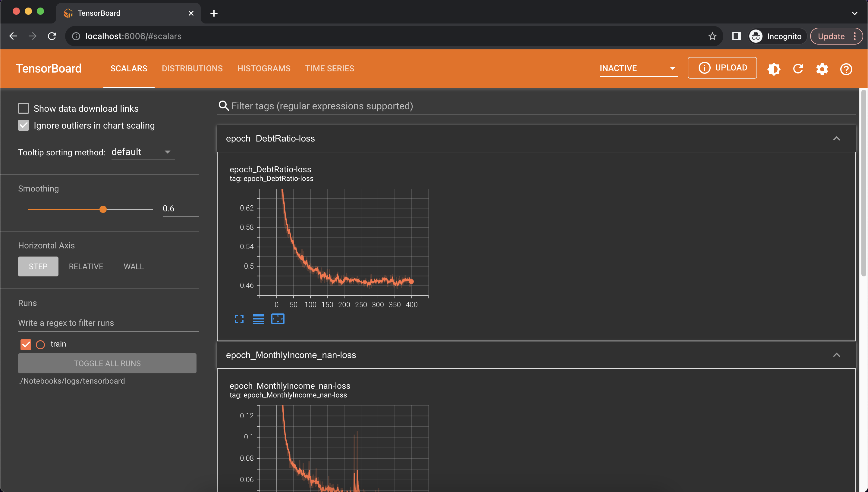Collapse the epoch_MonthlyIncome_nan-loss card

click(837, 355)
